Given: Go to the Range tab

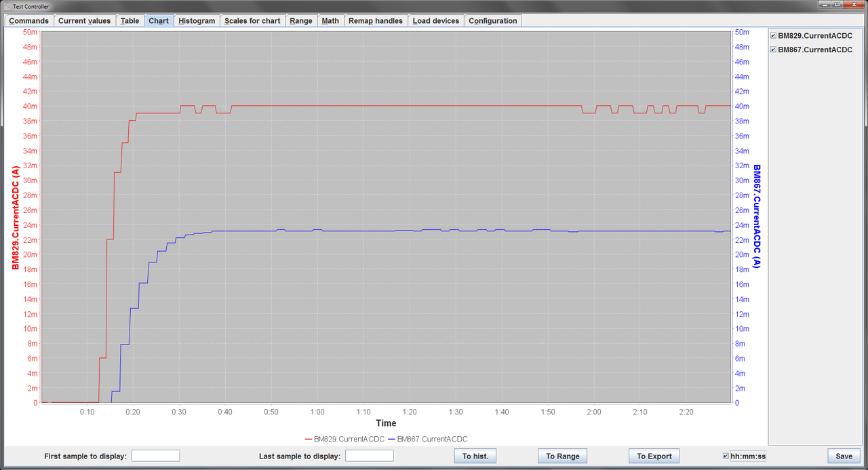Looking at the screenshot, I should [301, 20].
